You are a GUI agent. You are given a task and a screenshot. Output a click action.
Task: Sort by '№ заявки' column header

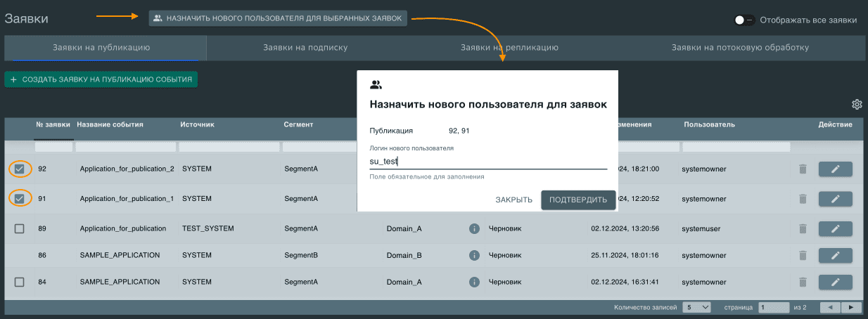(x=53, y=124)
